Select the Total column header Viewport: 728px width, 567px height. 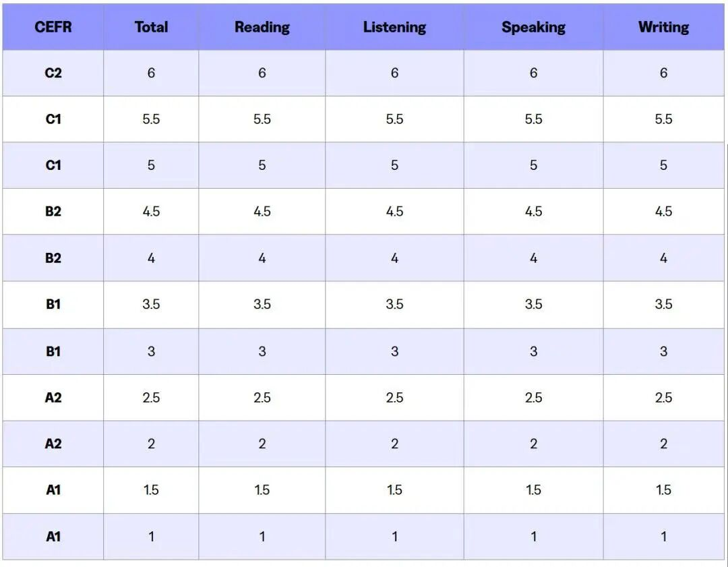151,27
